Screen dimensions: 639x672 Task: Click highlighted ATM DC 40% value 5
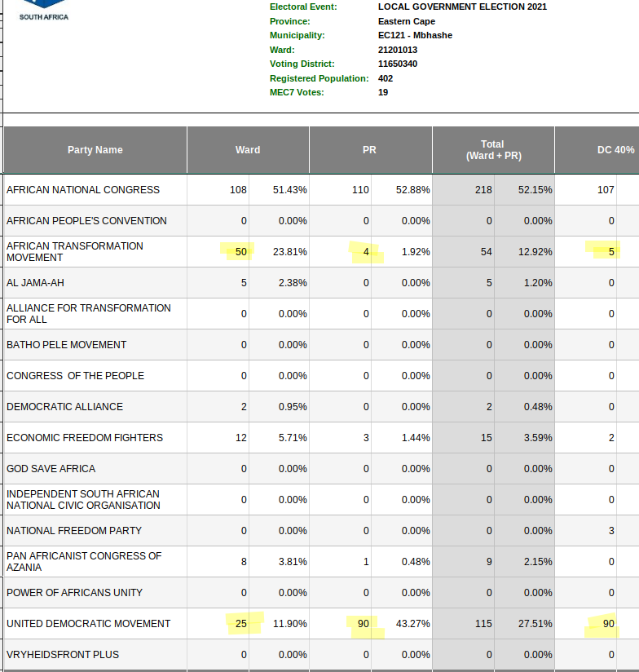click(611, 251)
